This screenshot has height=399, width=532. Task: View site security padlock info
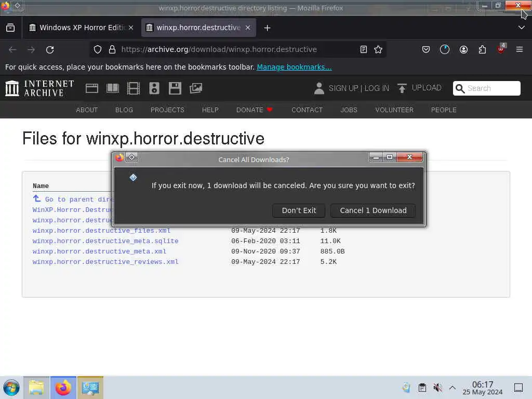click(x=112, y=49)
